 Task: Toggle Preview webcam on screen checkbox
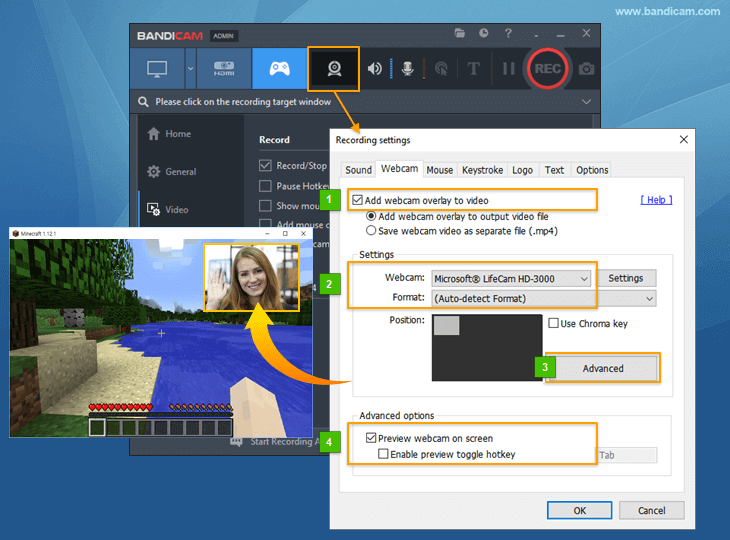coord(371,438)
